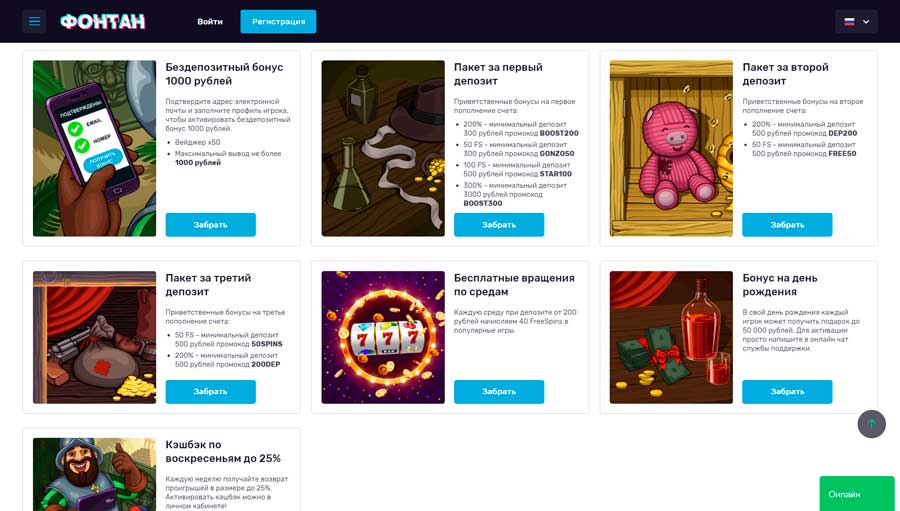Click Забрать under Пакет за первый депозит
This screenshot has height=511, width=900.
point(499,224)
